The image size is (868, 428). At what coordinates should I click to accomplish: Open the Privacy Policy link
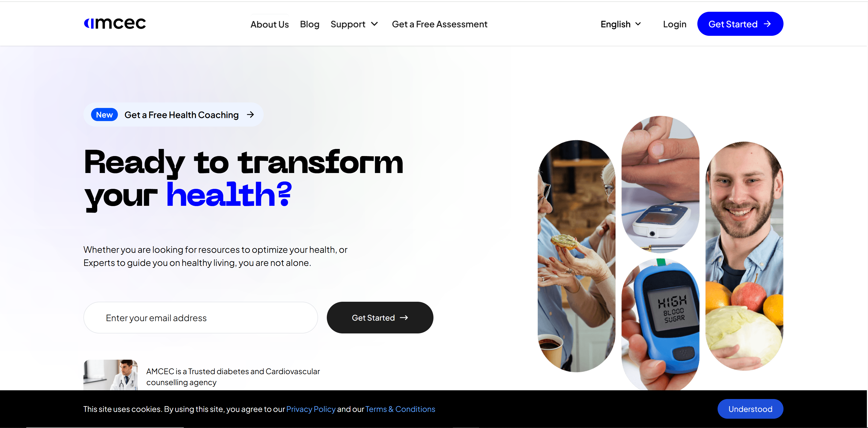311,409
